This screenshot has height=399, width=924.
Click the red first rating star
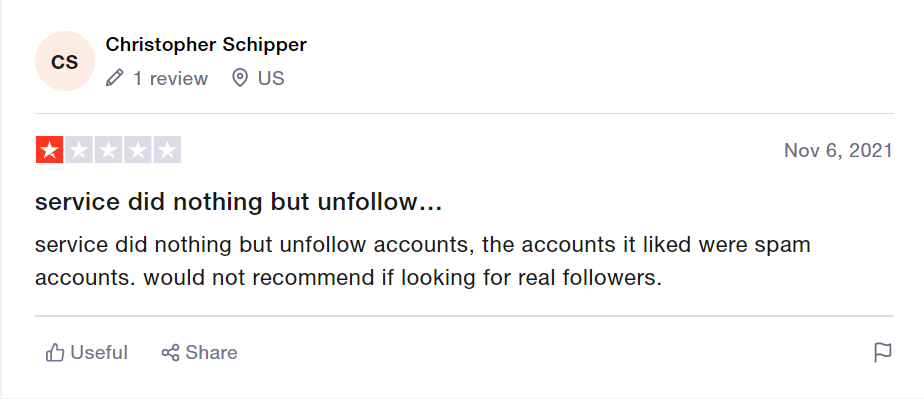click(x=50, y=150)
